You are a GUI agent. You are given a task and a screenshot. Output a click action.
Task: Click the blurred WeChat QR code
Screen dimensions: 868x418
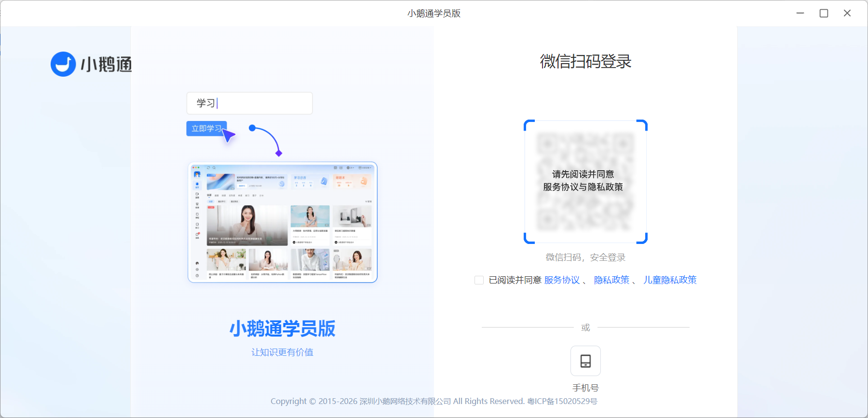(x=585, y=182)
